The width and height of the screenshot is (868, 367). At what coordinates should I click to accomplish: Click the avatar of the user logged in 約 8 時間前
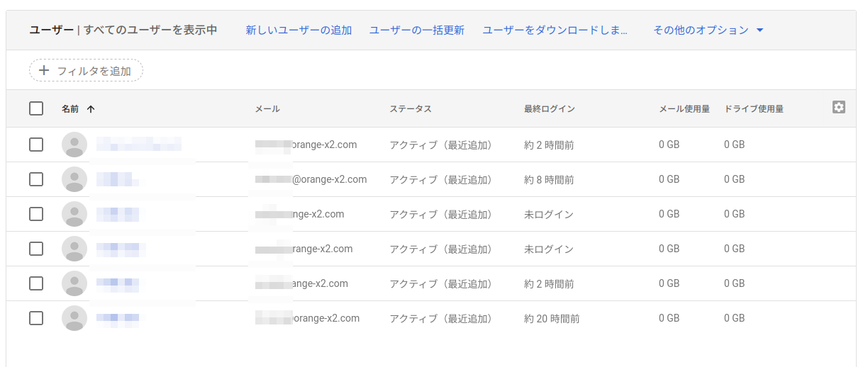click(x=74, y=179)
